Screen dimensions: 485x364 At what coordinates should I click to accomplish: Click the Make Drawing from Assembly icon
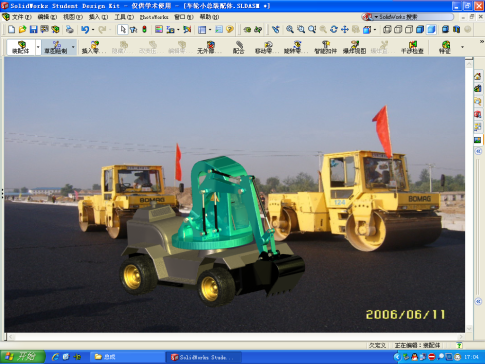tap(44, 30)
